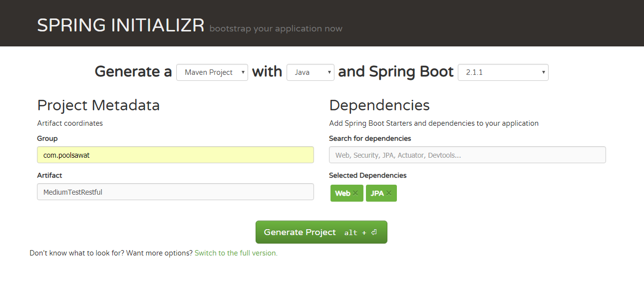Open the Spring Boot 2.1.1 version dropdown

pyautogui.click(x=503, y=72)
